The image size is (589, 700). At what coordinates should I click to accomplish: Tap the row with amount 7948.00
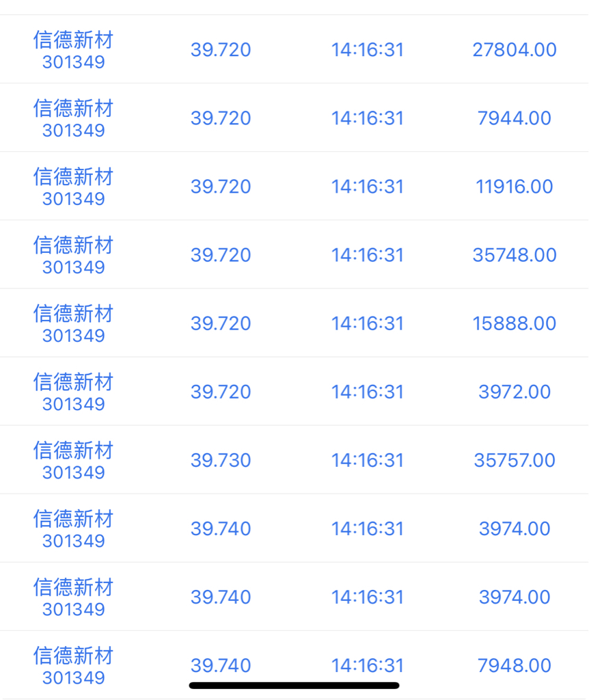[294, 665]
